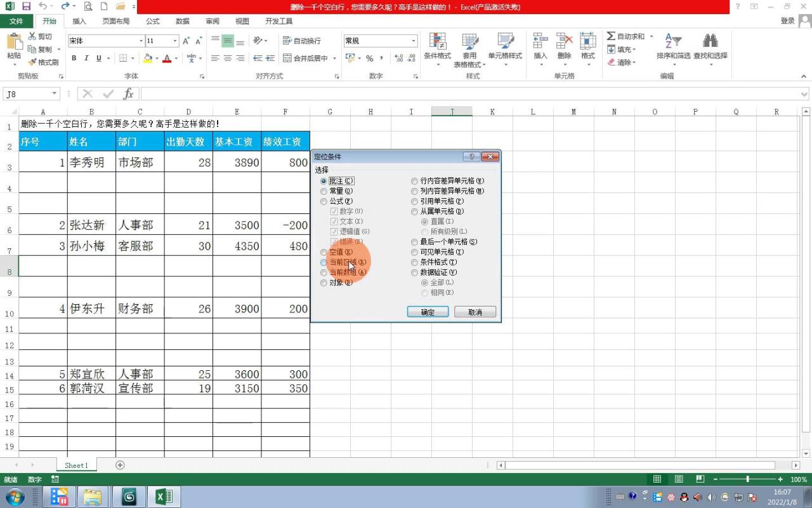Switch to 页面布局 ribbon tab
This screenshot has width=812, height=508.
(x=116, y=21)
